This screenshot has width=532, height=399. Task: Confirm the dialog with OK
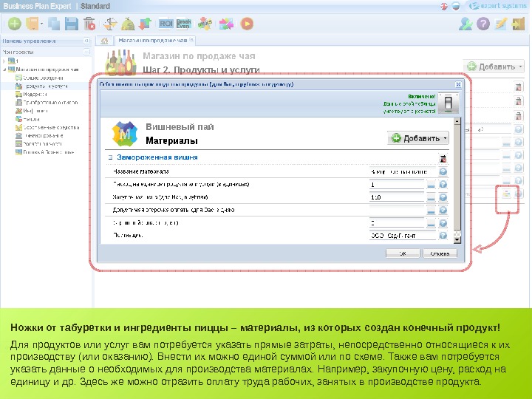click(403, 253)
